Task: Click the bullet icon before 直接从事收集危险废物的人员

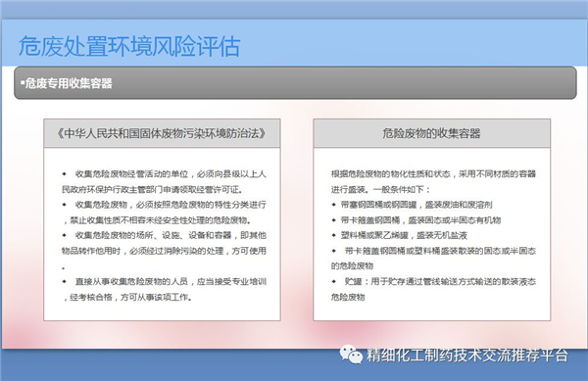Action: click(x=64, y=281)
